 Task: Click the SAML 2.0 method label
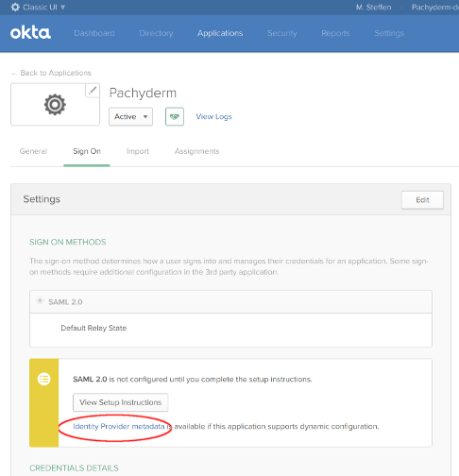tap(65, 302)
